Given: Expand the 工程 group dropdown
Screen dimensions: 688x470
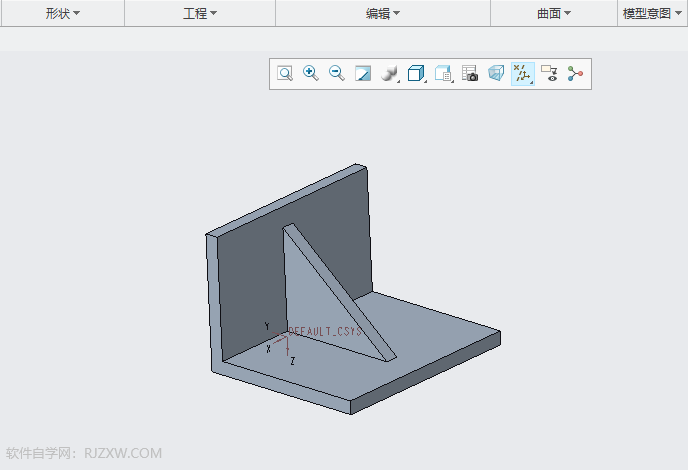Looking at the screenshot, I should point(200,14).
